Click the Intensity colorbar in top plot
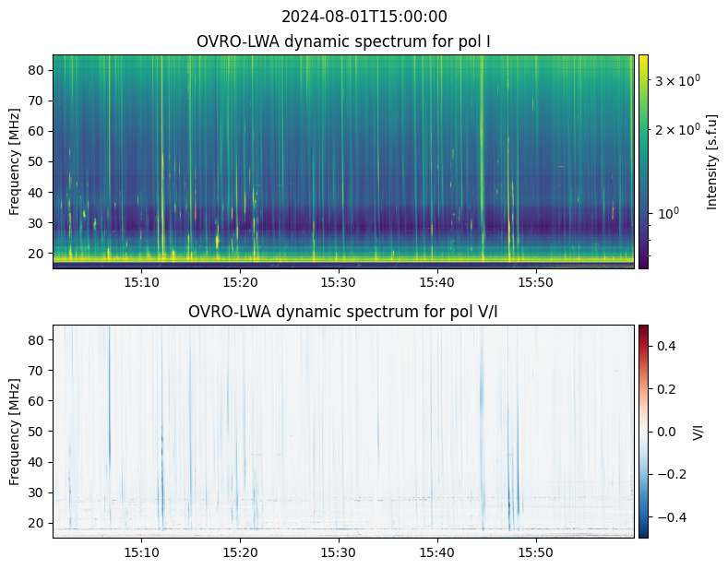The height and width of the screenshot is (569, 728). 643,161
